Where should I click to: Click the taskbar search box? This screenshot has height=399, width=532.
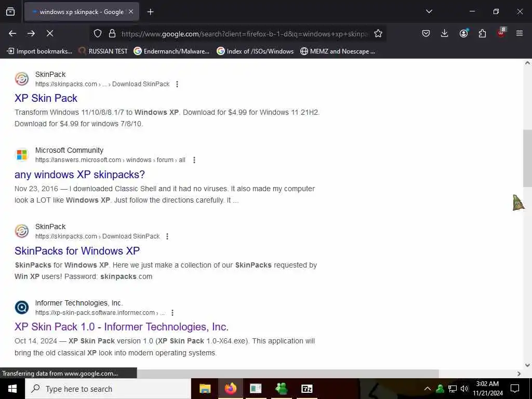click(x=108, y=389)
